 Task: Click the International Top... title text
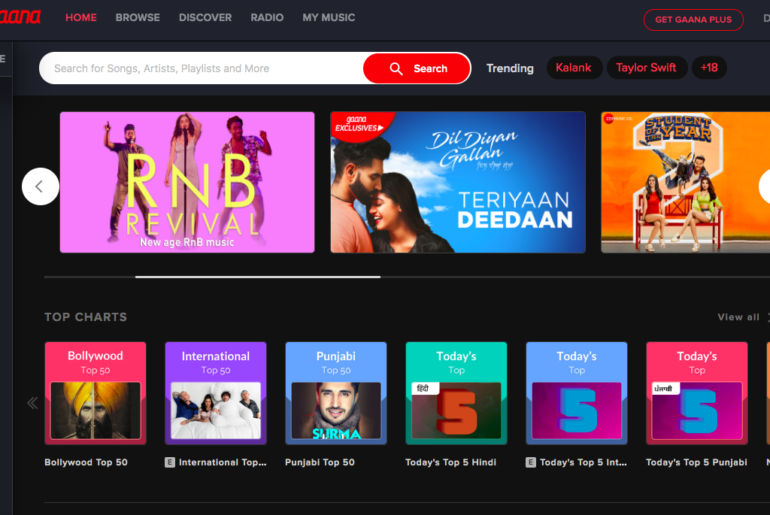click(x=222, y=462)
